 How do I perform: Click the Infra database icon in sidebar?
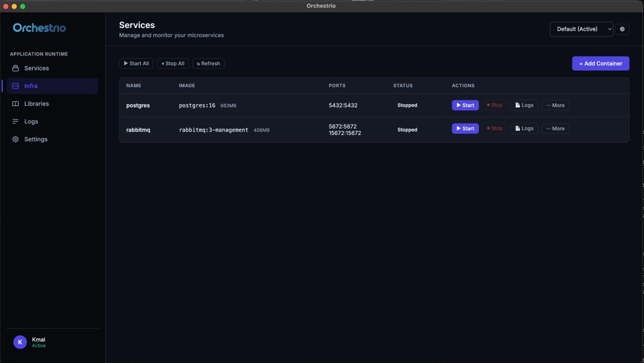click(15, 86)
